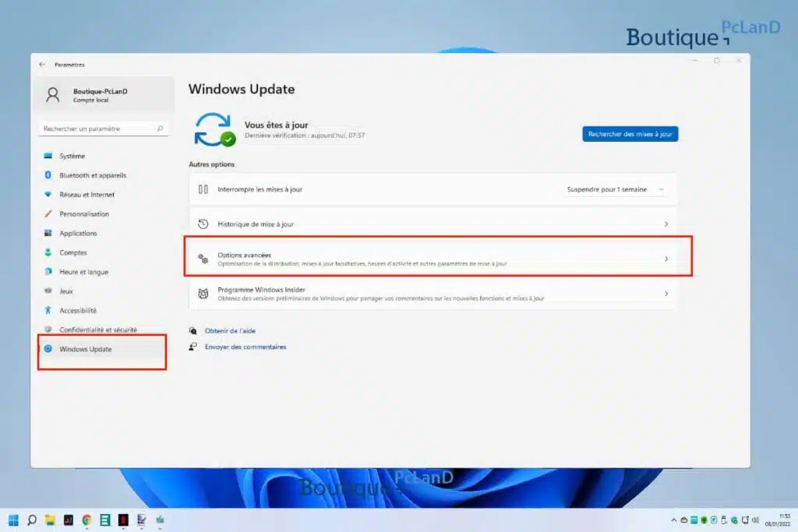Expand the chevron on Programme Windows Insider row
The width and height of the screenshot is (798, 532).
coord(666,294)
